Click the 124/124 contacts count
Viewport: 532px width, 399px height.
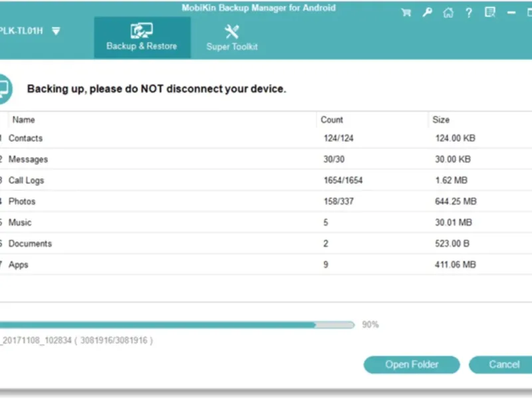pos(338,138)
